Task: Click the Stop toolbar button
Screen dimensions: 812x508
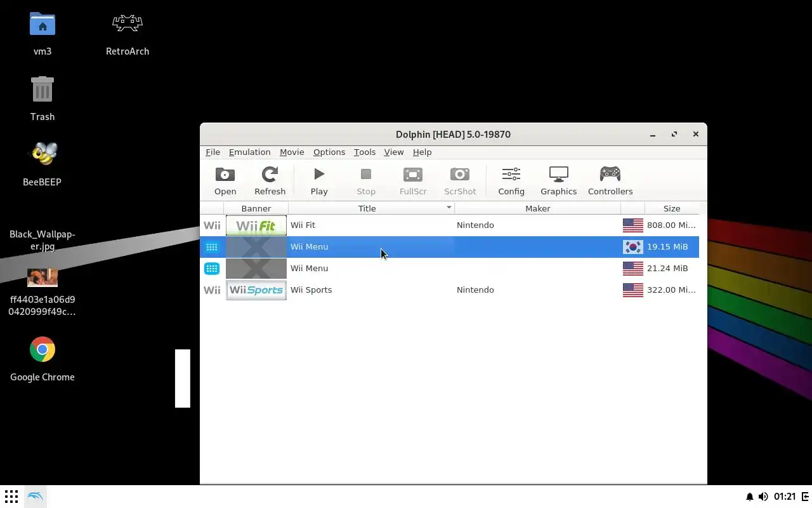Action: [366, 181]
